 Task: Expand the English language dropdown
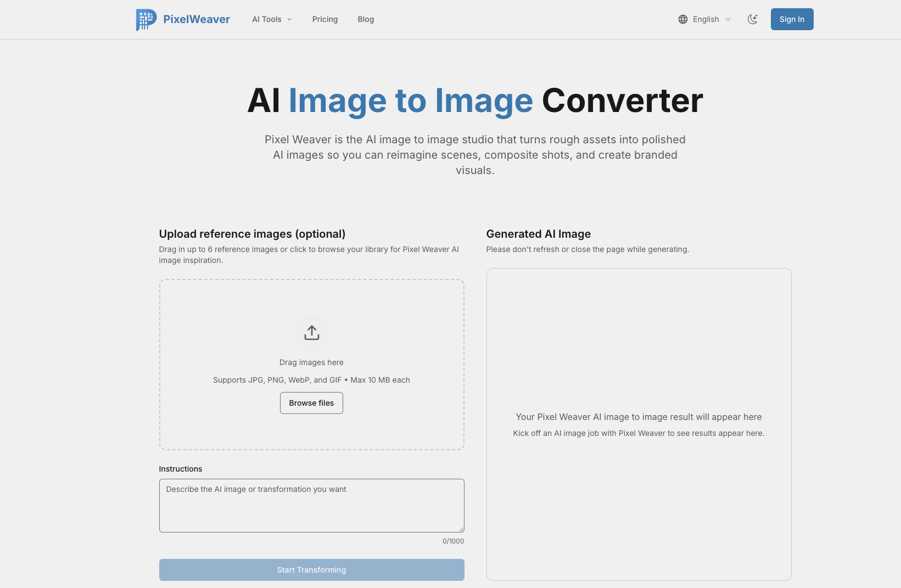(x=706, y=19)
